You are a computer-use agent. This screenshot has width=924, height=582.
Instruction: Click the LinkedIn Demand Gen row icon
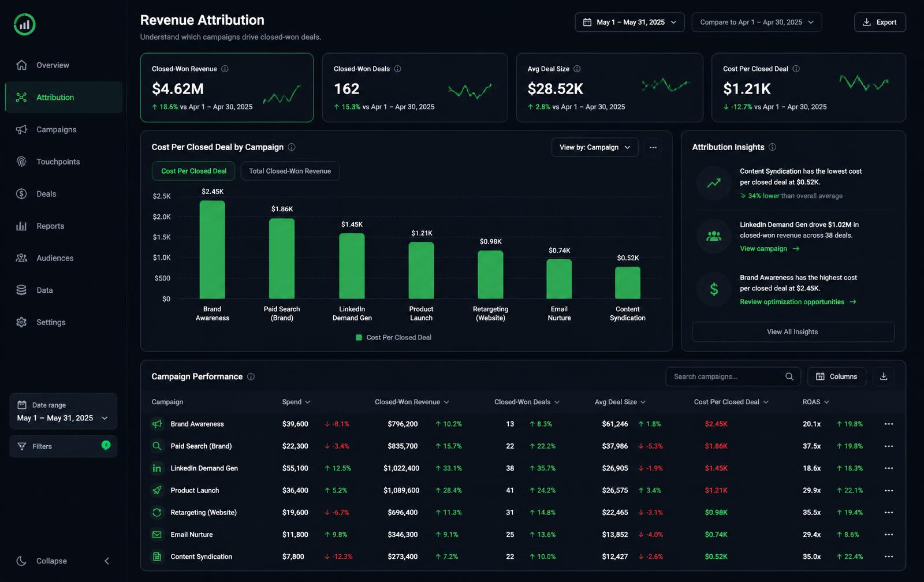(x=157, y=468)
